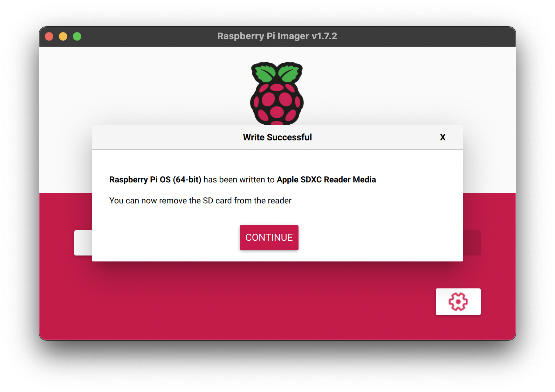Zoom the window with the green button
Screen dimensions: 555x392
[77, 36]
